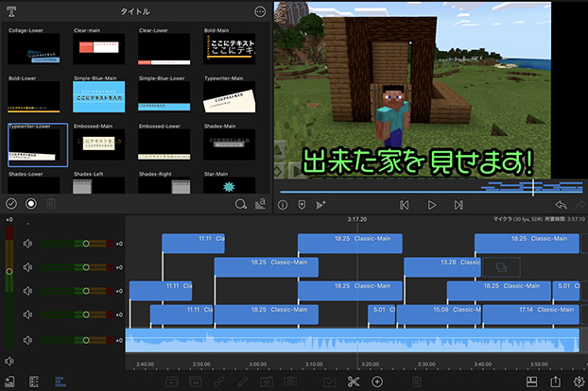Open clip info icon under preview
Viewport: 588px width, 391px height.
283,205
